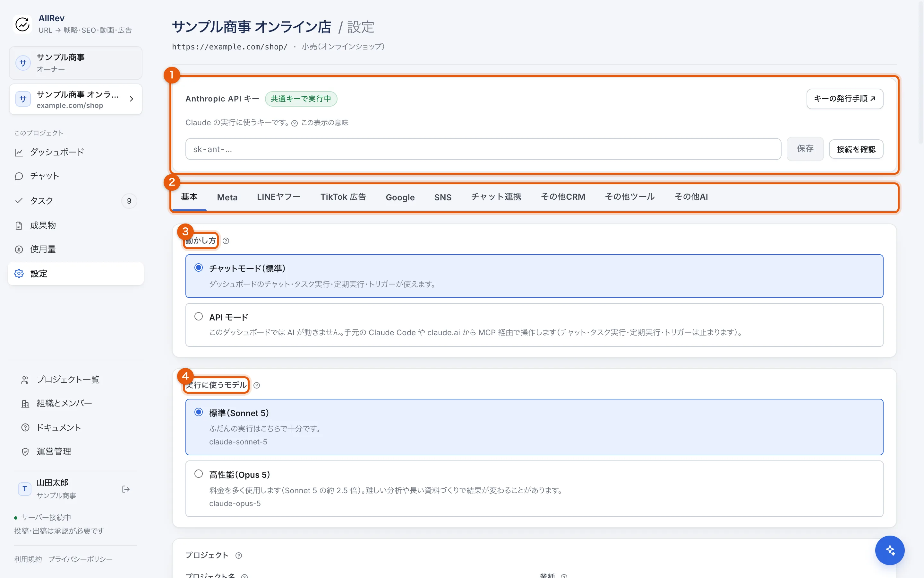Open the プライバシーポリシー link
The image size is (924, 578).
[81, 559]
